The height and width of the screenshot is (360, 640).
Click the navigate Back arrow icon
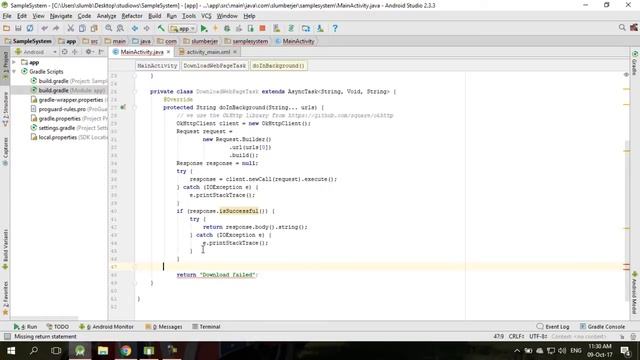(x=135, y=28)
